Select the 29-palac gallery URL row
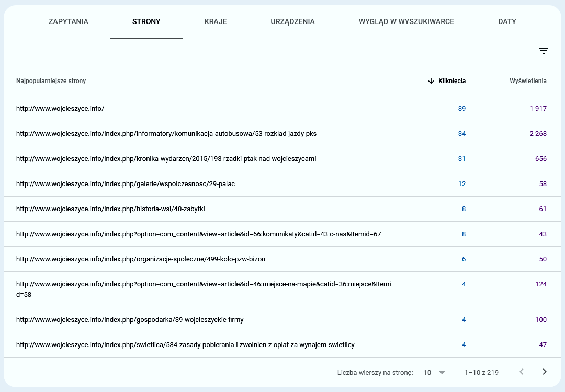 [282, 183]
